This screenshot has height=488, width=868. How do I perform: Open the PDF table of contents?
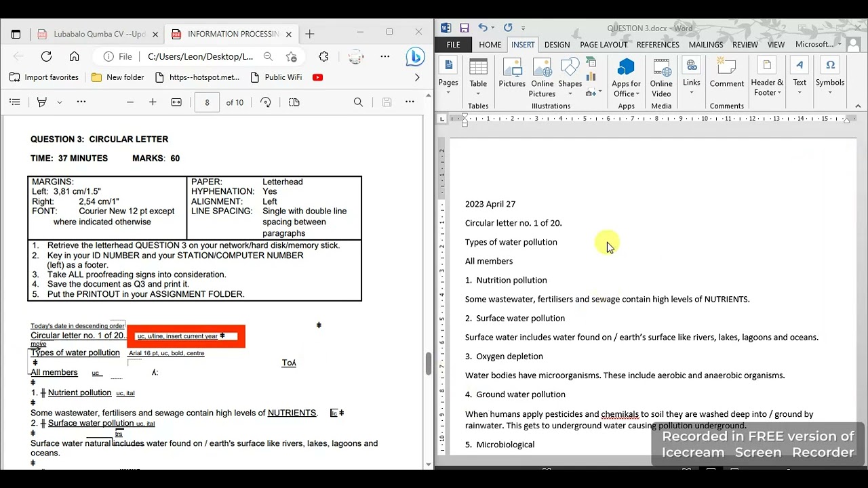pyautogui.click(x=14, y=102)
